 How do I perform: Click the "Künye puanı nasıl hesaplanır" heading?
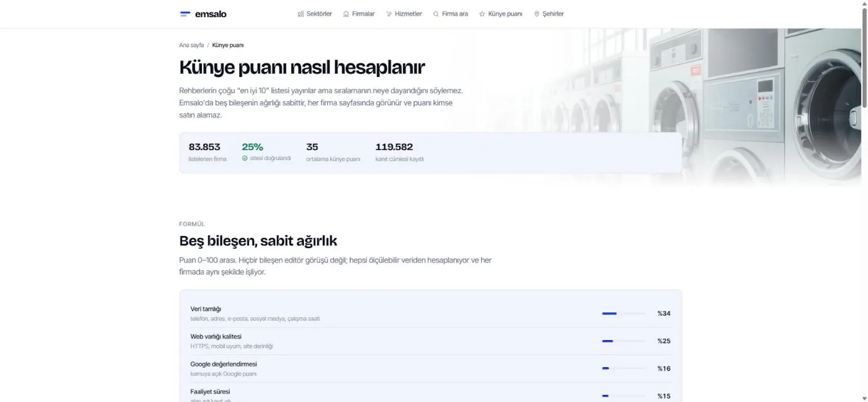coord(302,67)
